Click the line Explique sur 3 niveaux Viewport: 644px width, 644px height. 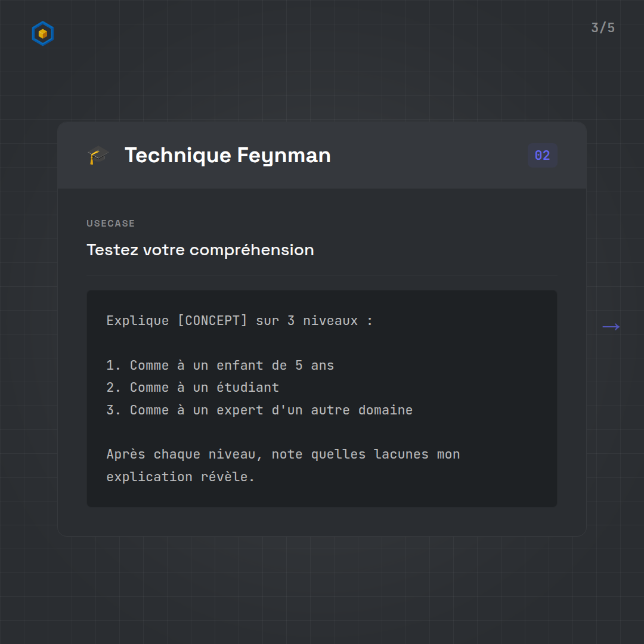coord(239,321)
